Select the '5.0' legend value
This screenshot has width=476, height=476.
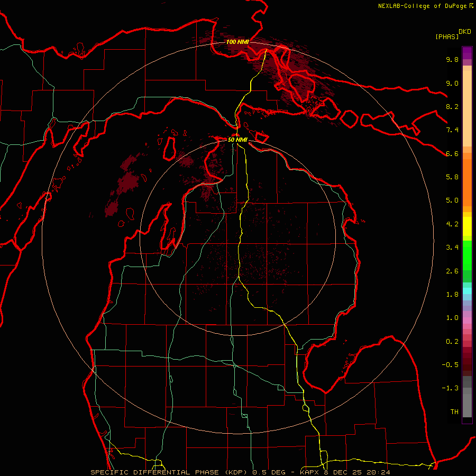[x=452, y=200]
